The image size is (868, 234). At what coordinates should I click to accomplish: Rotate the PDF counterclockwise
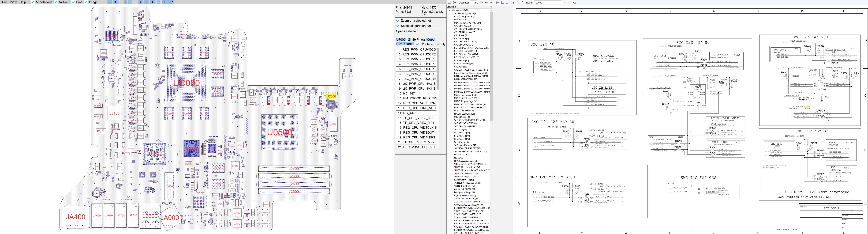(507, 2)
